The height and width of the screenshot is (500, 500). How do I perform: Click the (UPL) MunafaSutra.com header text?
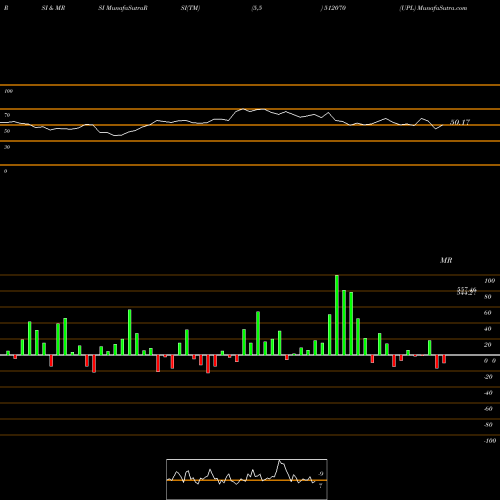[x=433, y=8]
